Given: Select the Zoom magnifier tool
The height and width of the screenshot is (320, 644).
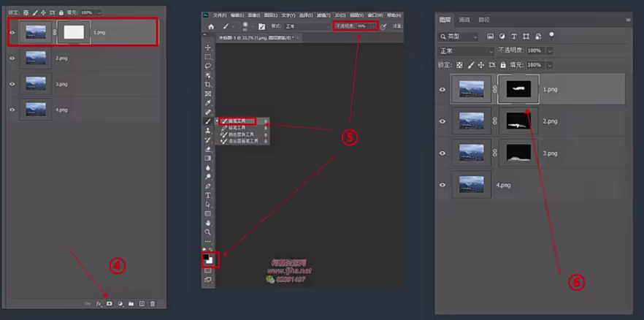Looking at the screenshot, I should click(x=208, y=232).
